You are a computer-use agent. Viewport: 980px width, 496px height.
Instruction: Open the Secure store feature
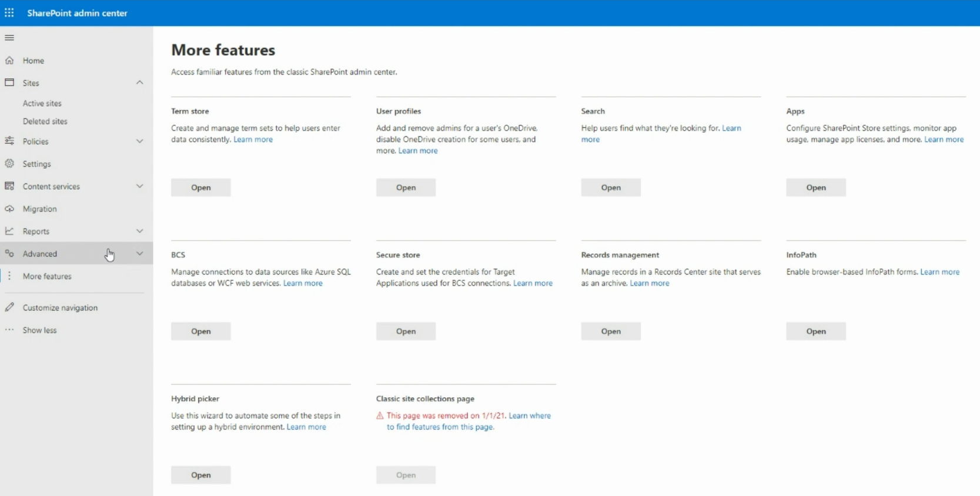pyautogui.click(x=406, y=331)
